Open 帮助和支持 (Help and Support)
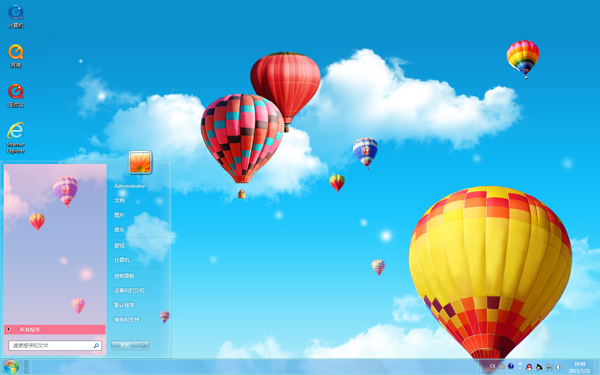The height and width of the screenshot is (375, 600). [127, 320]
